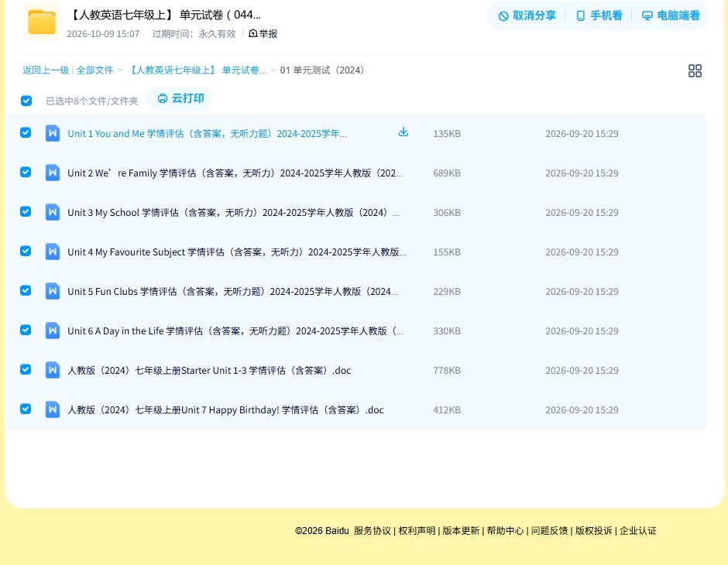Viewport: 728px width, 565px height.
Task: Click 412KB size of Unit 7 file
Action: point(447,409)
